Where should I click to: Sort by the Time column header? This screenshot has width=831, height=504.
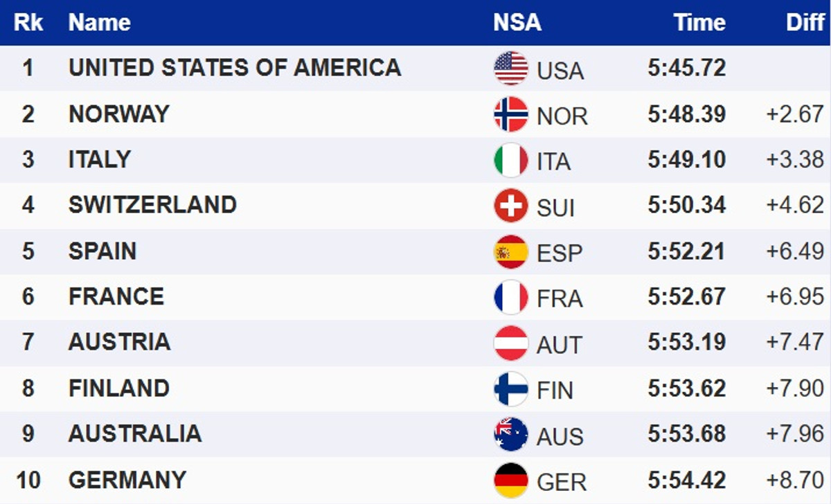(699, 23)
